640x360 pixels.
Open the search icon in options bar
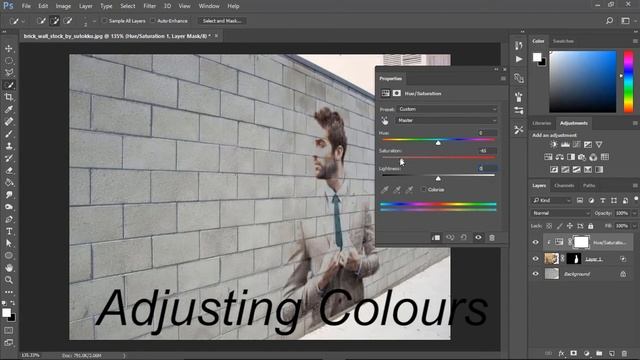tap(609, 21)
